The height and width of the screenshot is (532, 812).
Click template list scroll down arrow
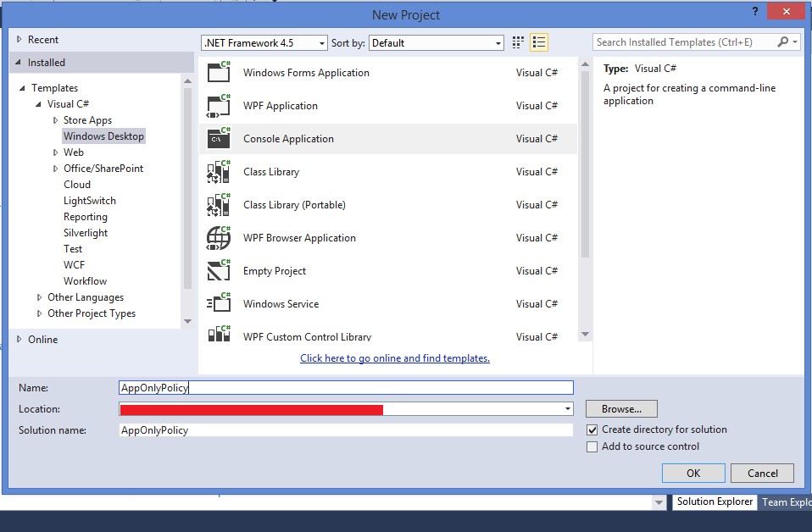pos(585,335)
